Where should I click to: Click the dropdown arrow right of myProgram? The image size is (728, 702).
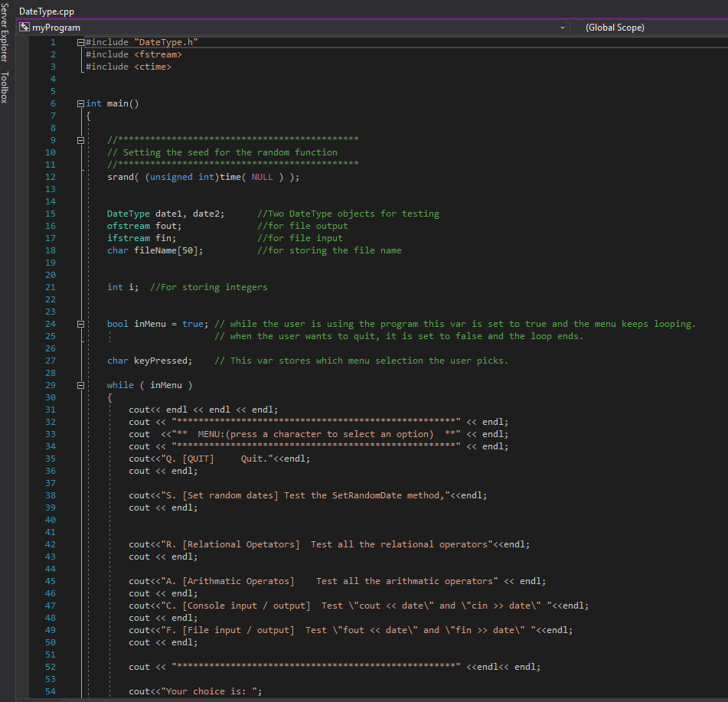coord(562,27)
